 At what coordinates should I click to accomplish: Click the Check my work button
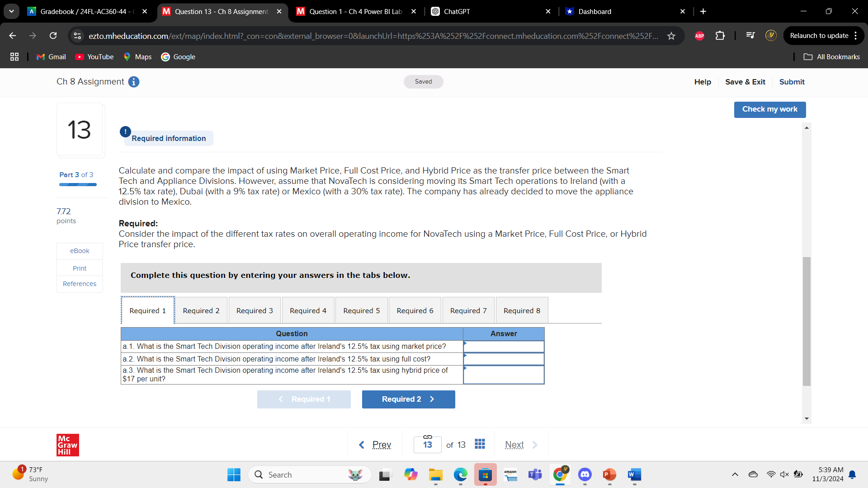769,109
